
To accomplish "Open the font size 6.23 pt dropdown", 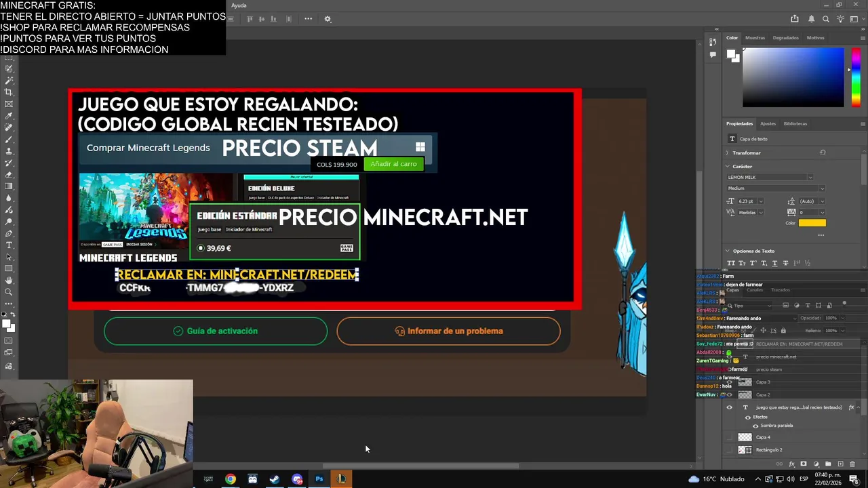I will (761, 201).
